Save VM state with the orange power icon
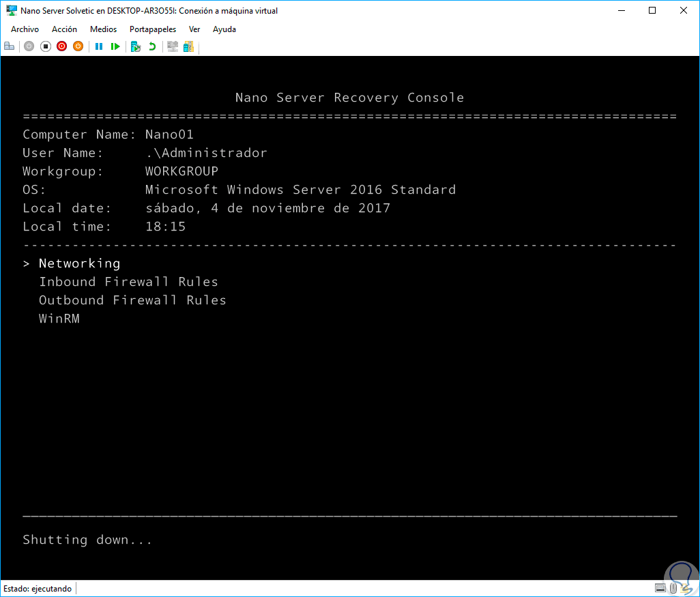Viewport: 700px width, 597px height. point(78,46)
